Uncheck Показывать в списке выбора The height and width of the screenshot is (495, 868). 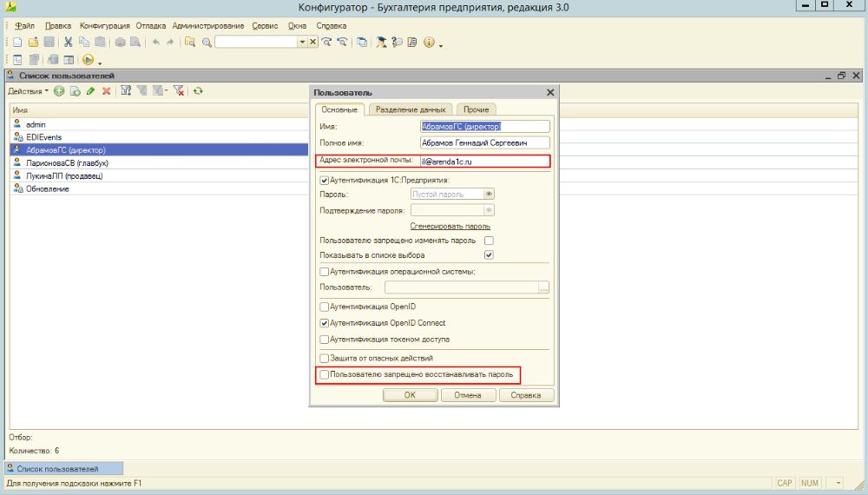489,255
